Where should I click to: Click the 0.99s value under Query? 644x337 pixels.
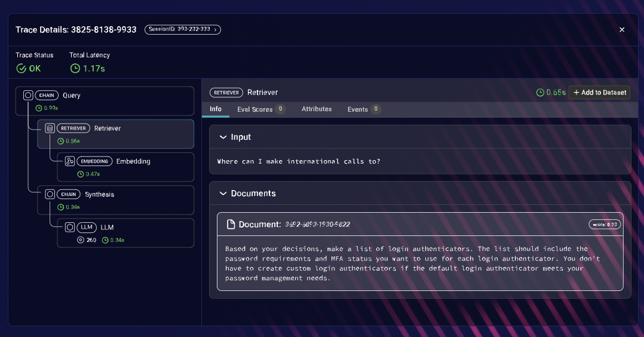click(x=51, y=108)
